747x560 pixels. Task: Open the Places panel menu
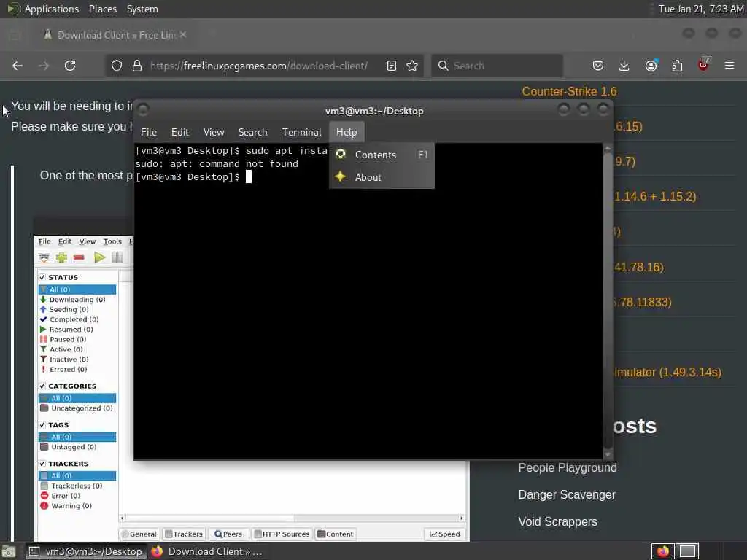tap(102, 9)
